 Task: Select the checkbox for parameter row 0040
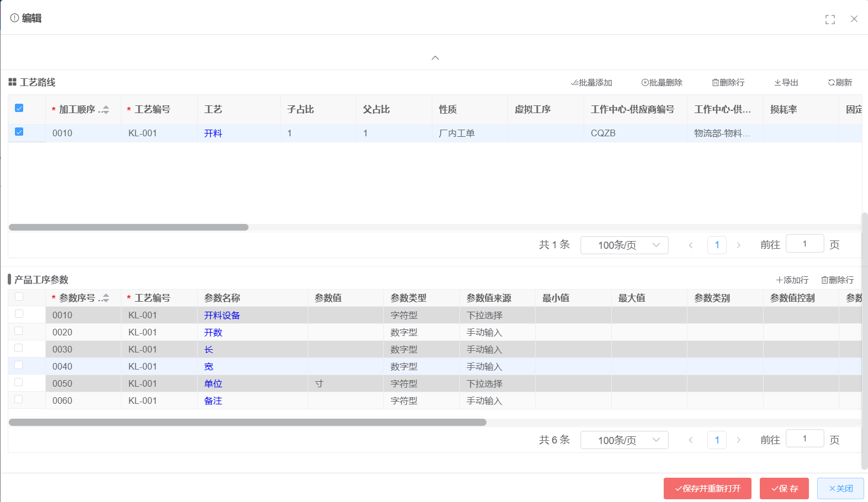pyautogui.click(x=19, y=365)
